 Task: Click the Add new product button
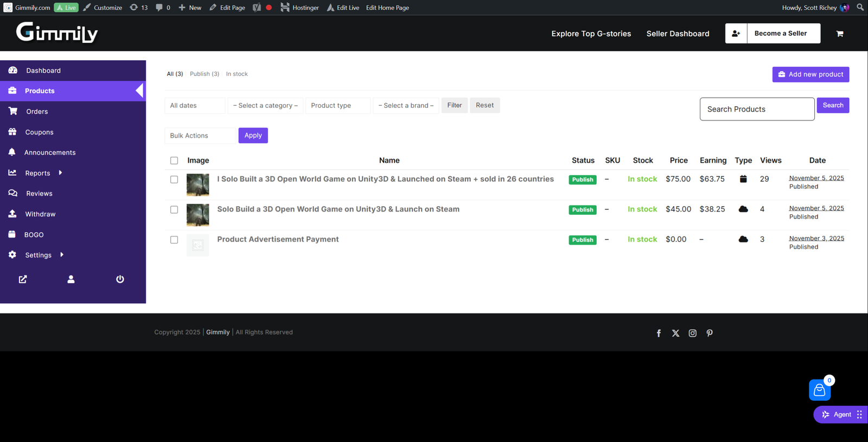tap(810, 74)
